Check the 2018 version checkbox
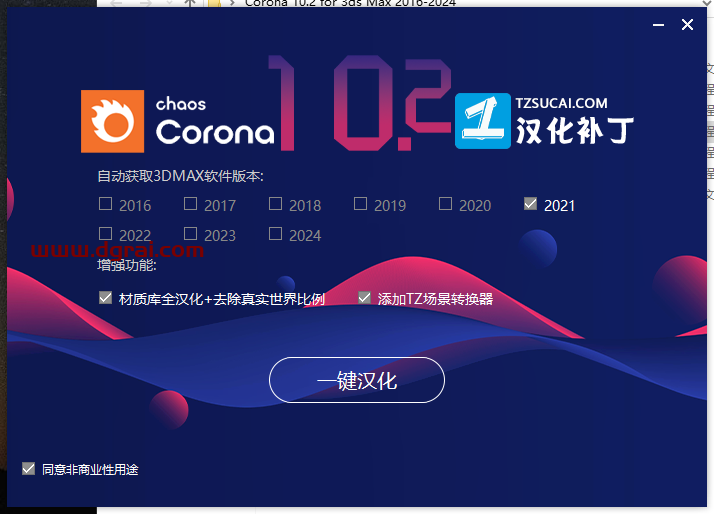Image resolution: width=714 pixels, height=514 pixels. tap(275, 204)
